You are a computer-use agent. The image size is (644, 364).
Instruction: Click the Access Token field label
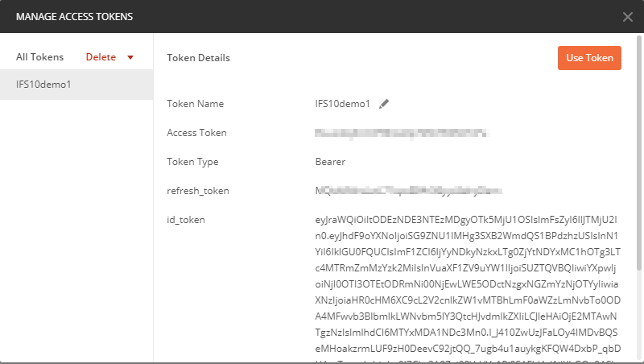[x=196, y=133]
